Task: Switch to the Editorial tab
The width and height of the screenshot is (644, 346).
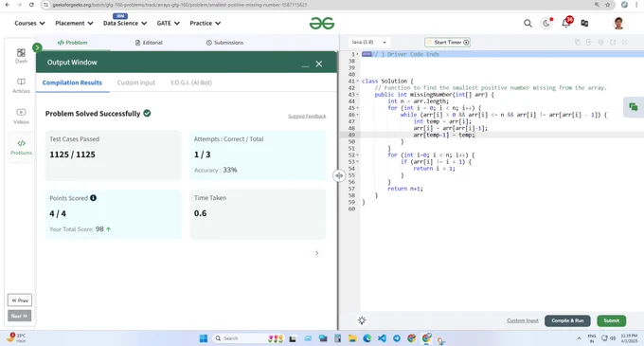Action: coord(149,43)
